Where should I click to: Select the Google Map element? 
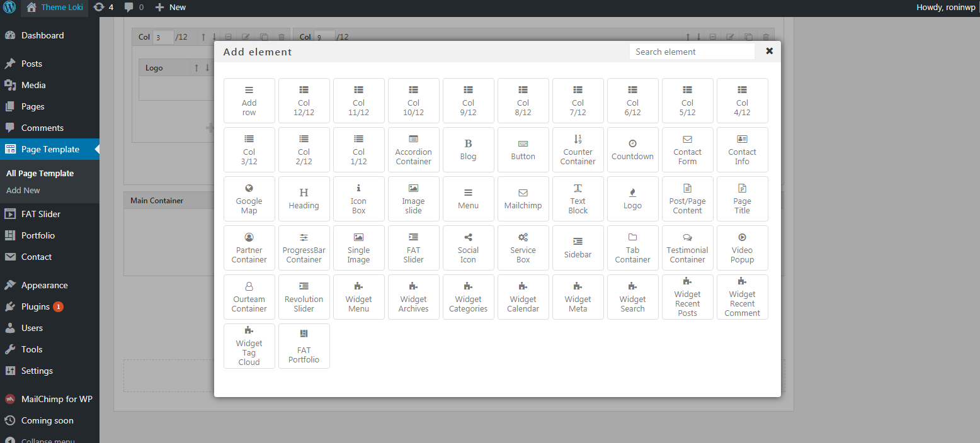pyautogui.click(x=249, y=199)
